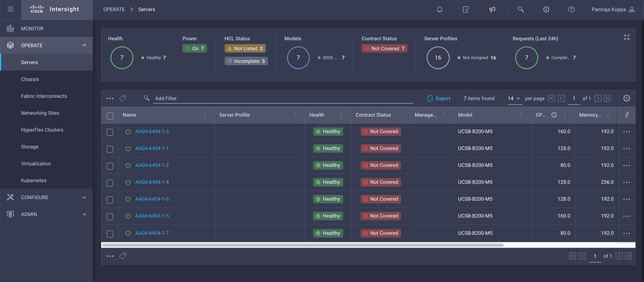644x282 pixels.
Task: Open Chassis in the sidebar
Action: point(46,79)
